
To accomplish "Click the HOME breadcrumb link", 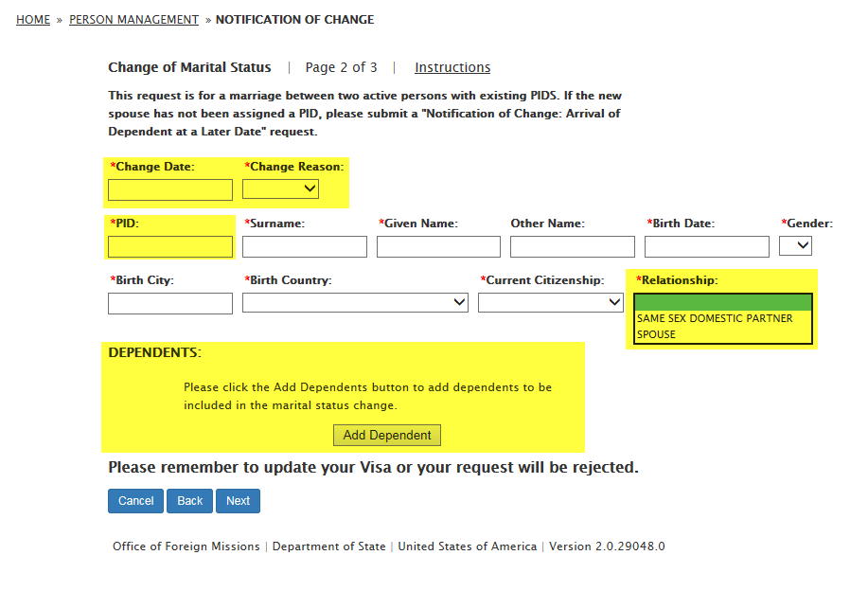I will pos(33,20).
